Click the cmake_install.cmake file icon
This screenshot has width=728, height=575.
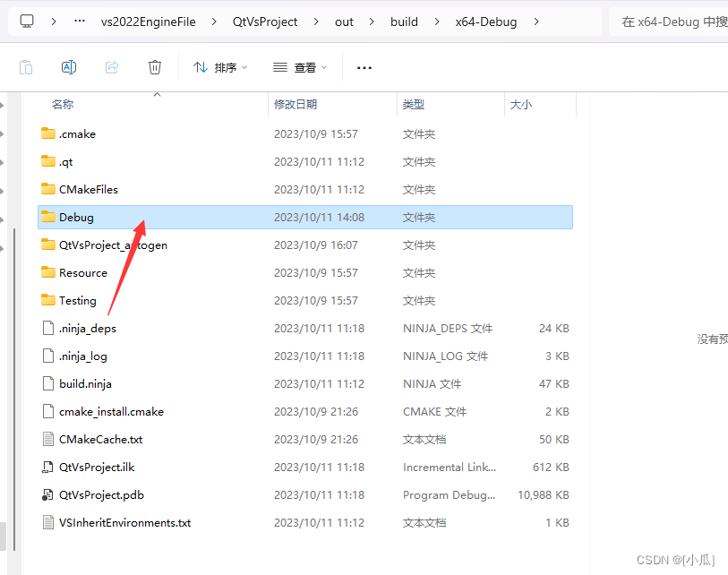[47, 411]
